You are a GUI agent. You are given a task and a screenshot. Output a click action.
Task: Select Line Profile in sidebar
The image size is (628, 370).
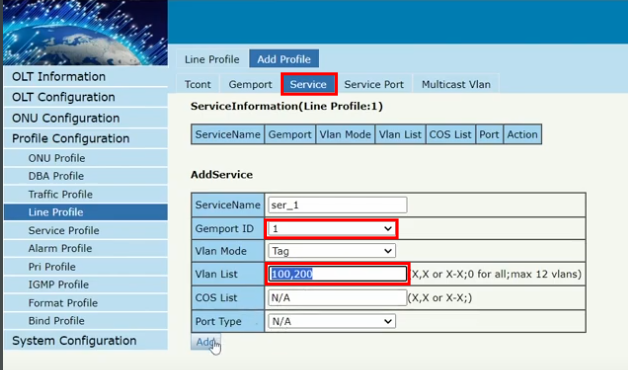85,212
